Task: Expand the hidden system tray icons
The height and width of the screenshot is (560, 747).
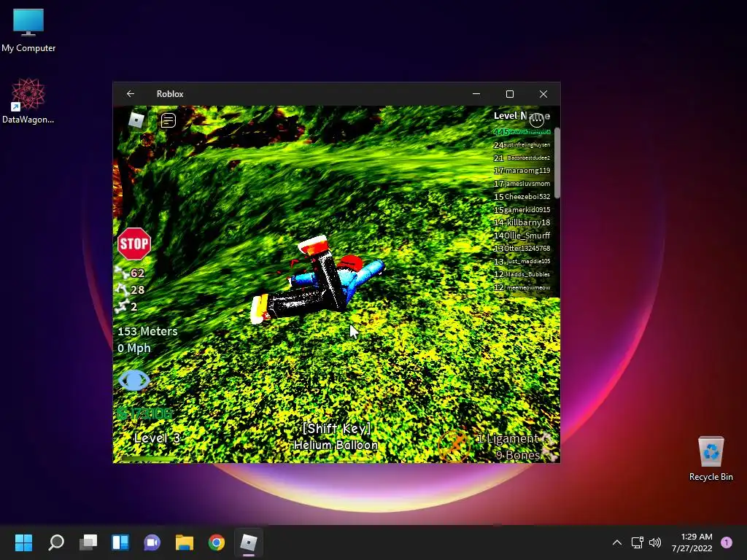Action: [x=617, y=542]
